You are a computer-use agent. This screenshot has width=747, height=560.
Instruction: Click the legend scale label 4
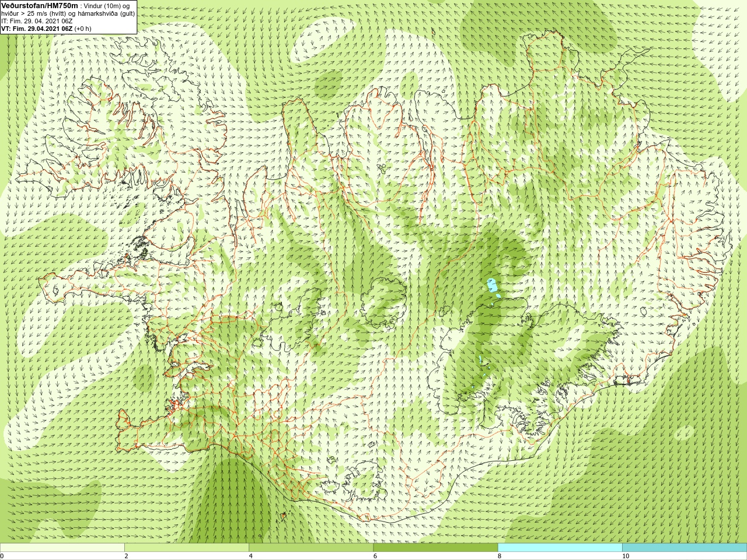250,556
